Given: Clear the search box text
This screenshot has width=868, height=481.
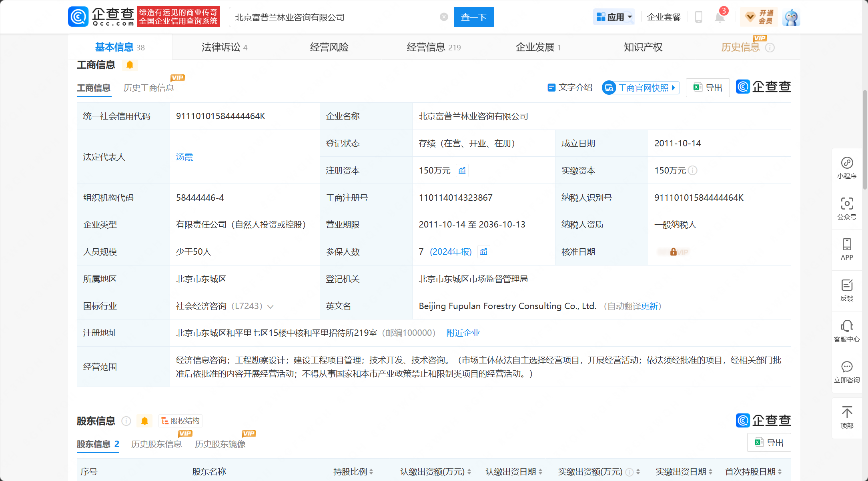Looking at the screenshot, I should [x=444, y=17].
